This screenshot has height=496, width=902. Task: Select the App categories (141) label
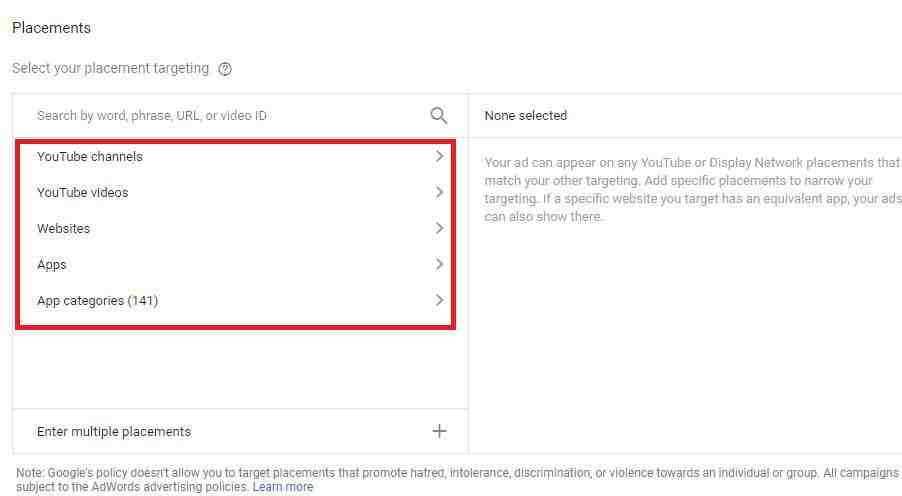97,300
